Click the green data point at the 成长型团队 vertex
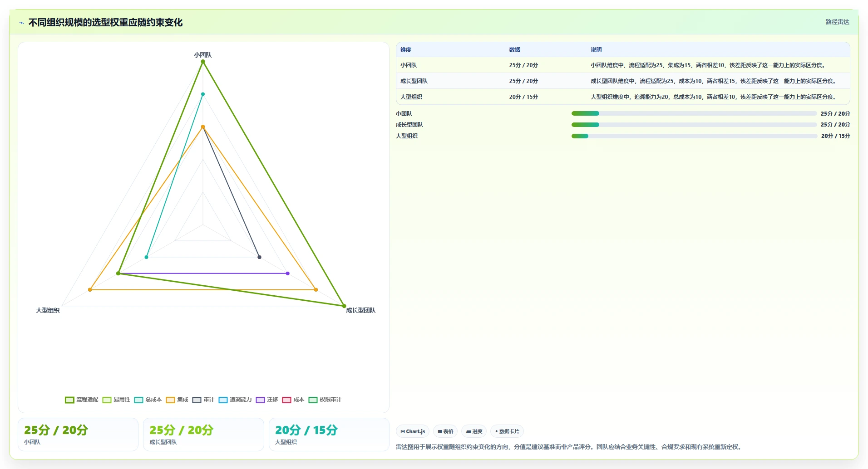868x469 pixels. (x=344, y=306)
